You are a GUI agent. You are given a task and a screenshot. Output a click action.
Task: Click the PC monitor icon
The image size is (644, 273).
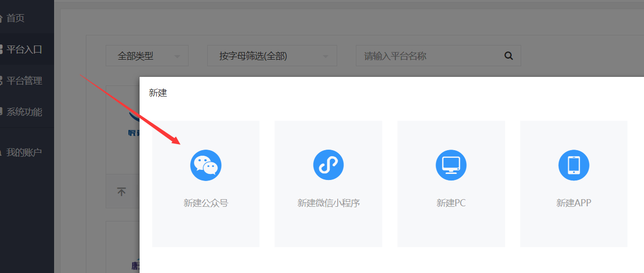[451, 165]
